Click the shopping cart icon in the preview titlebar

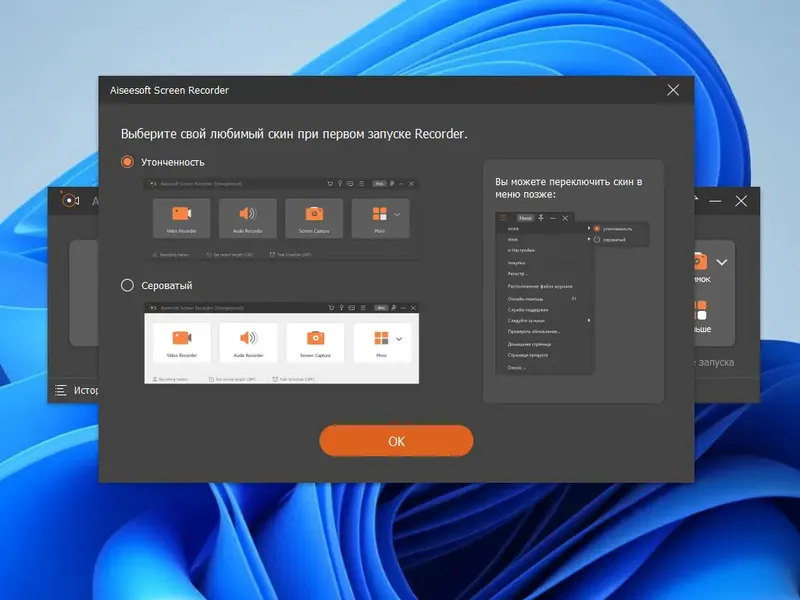pyautogui.click(x=330, y=183)
